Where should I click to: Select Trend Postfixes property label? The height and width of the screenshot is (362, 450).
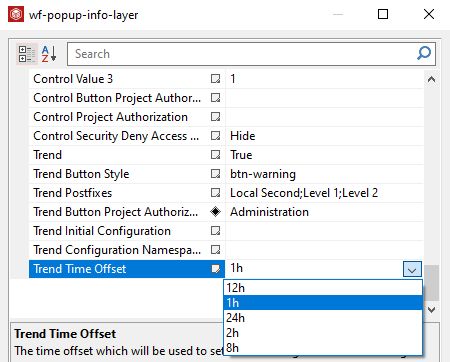pyautogui.click(x=73, y=193)
